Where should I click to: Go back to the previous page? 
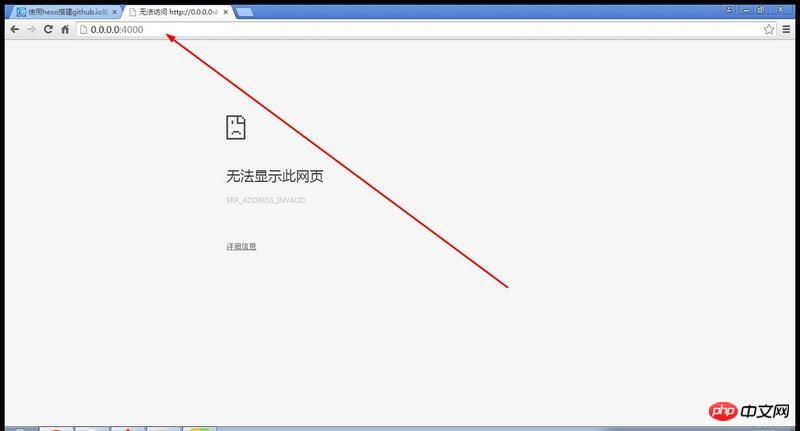(x=15, y=30)
